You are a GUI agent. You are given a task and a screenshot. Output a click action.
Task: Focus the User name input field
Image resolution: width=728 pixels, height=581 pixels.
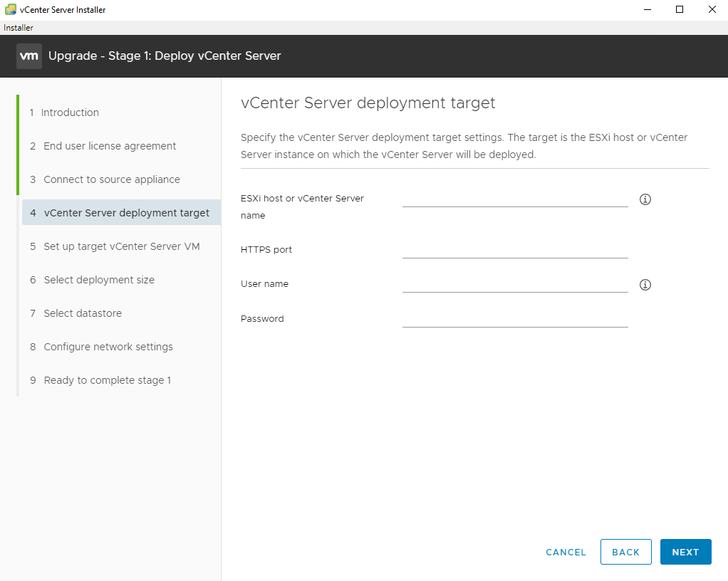515,283
